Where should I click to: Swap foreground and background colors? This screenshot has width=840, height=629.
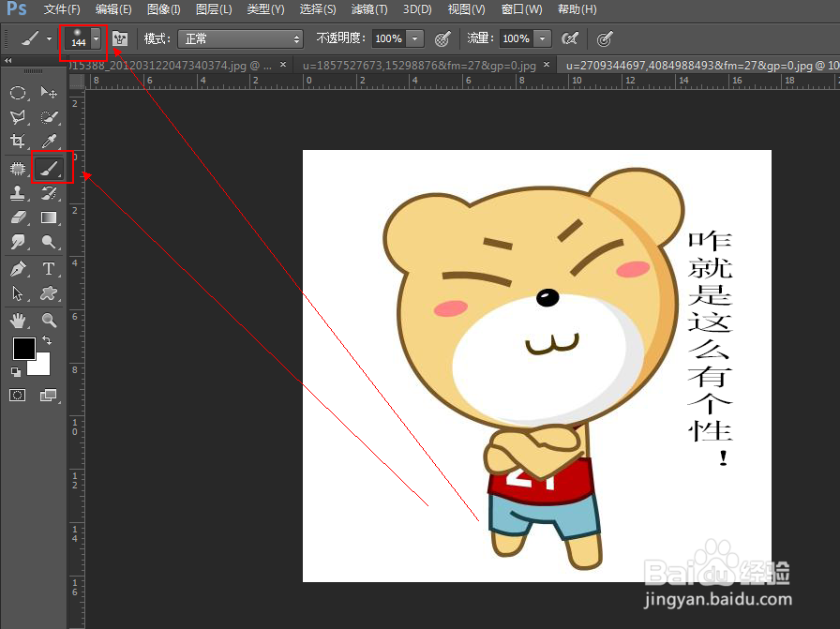pyautogui.click(x=47, y=340)
